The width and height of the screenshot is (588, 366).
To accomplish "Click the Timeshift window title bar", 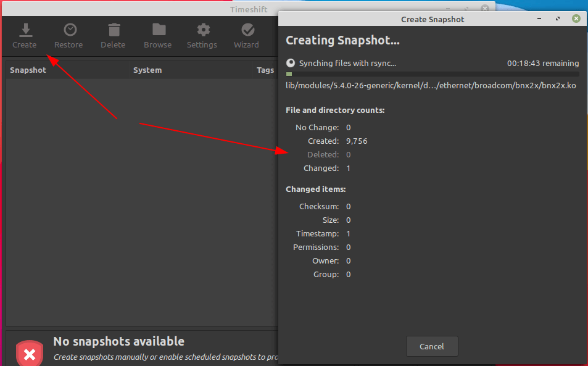I will click(249, 9).
